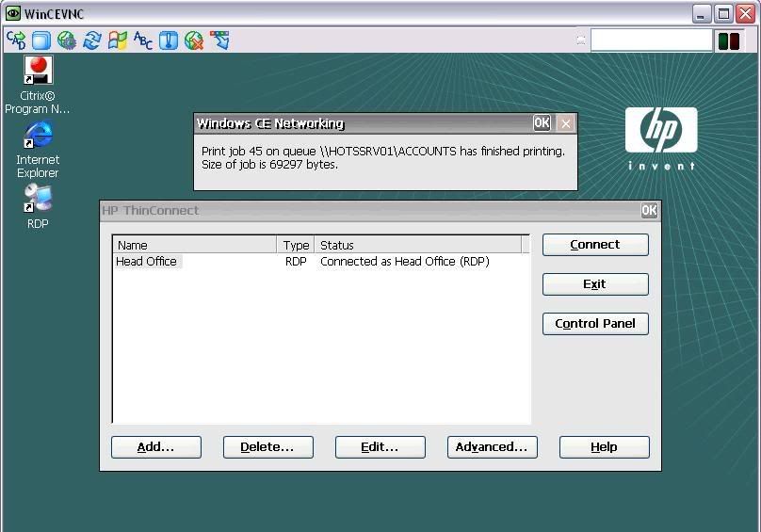
Task: Click the Help button
Action: tap(605, 447)
